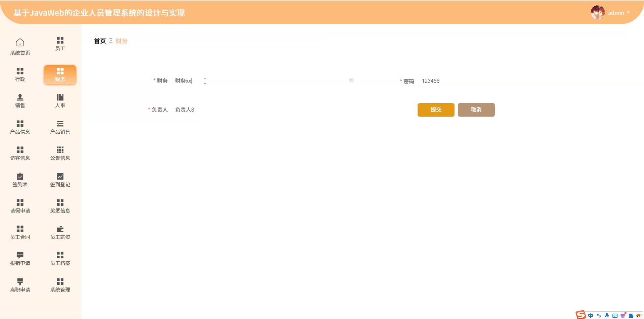Cancel the form with 取消
This screenshot has height=319, width=644.
pyautogui.click(x=476, y=110)
